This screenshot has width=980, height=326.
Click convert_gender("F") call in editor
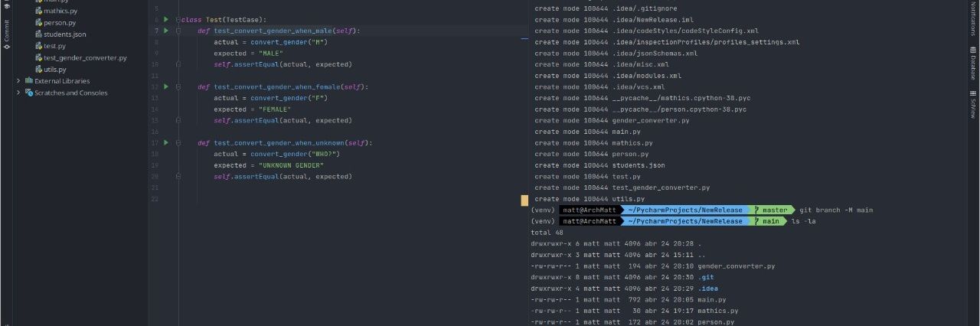[x=289, y=98]
